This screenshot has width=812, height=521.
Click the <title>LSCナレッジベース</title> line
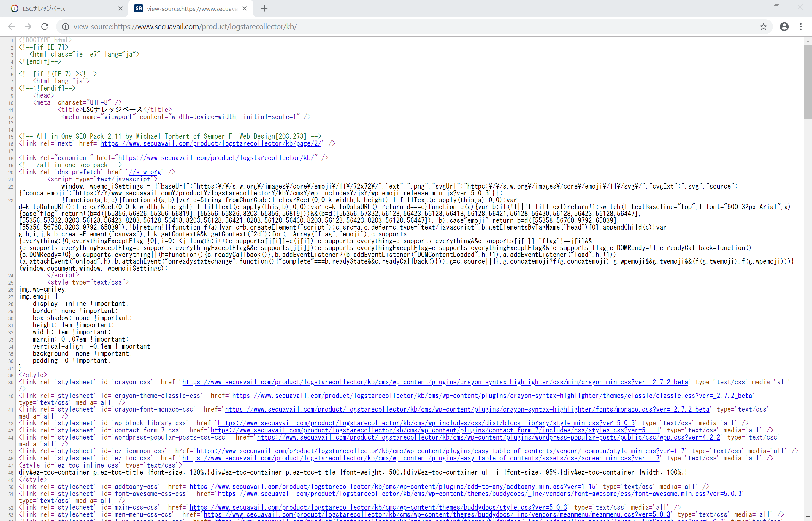[x=115, y=110]
